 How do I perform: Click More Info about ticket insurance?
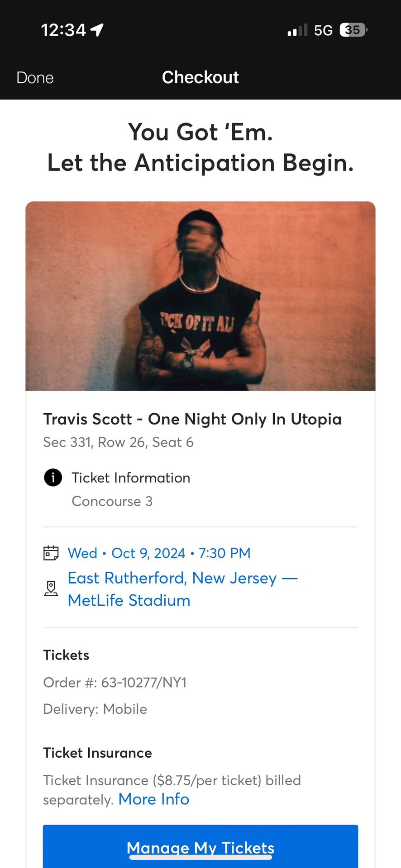point(153,799)
